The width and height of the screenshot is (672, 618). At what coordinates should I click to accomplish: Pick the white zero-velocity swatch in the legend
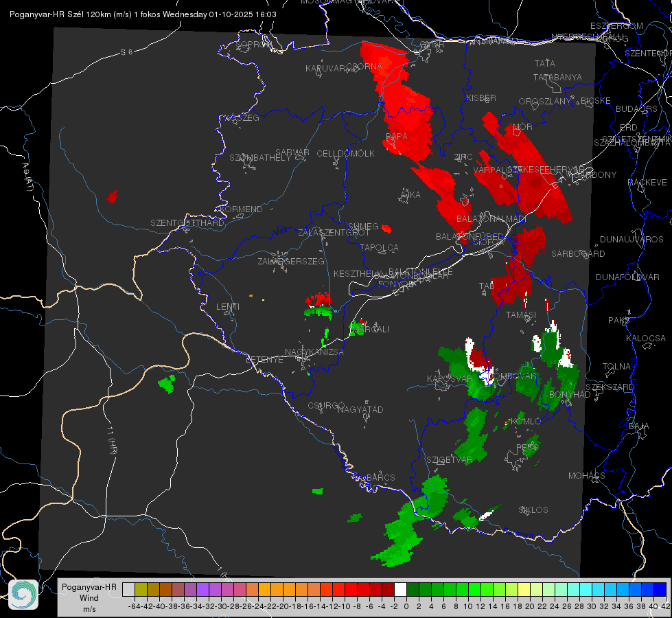[400, 589]
